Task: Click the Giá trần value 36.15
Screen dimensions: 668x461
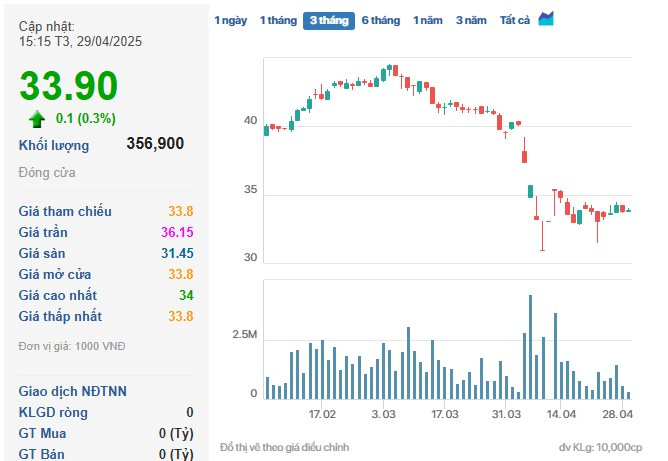Action: pyautogui.click(x=176, y=232)
